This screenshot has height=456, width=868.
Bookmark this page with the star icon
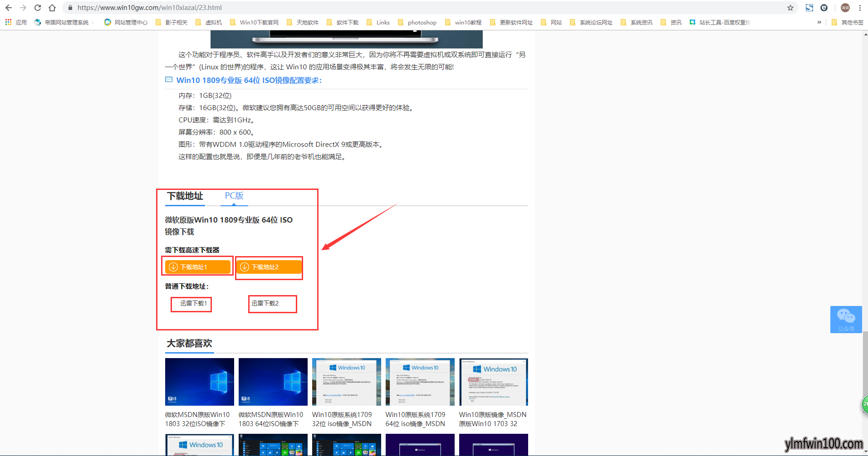pyautogui.click(x=790, y=8)
